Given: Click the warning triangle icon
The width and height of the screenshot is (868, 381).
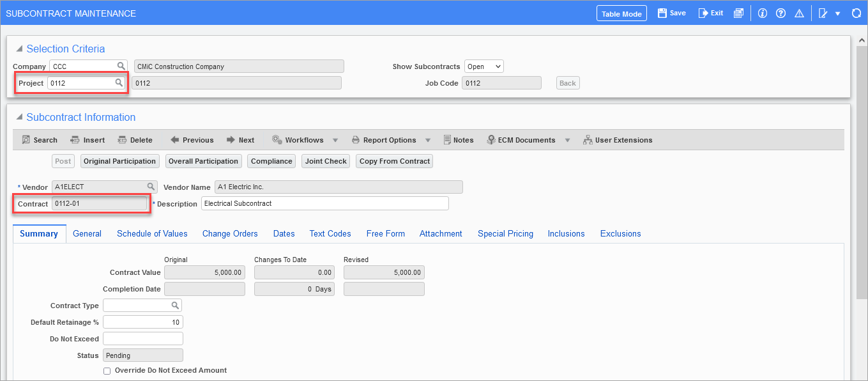Looking at the screenshot, I should (799, 13).
